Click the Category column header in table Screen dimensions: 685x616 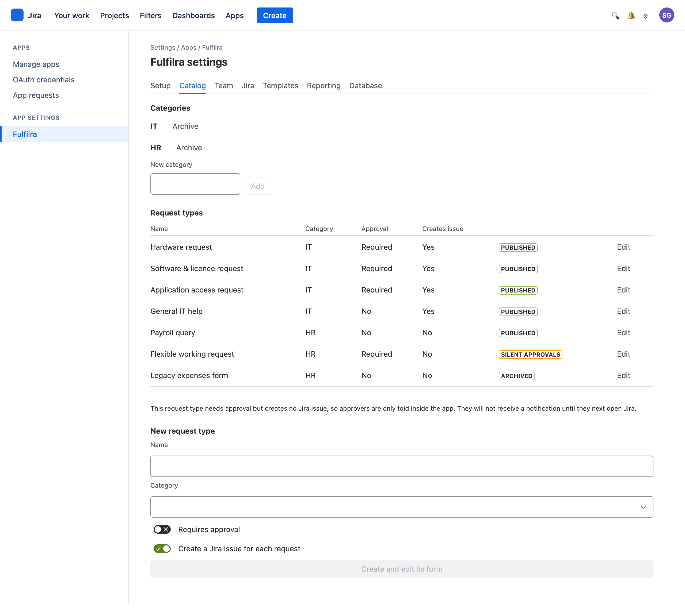pos(319,229)
